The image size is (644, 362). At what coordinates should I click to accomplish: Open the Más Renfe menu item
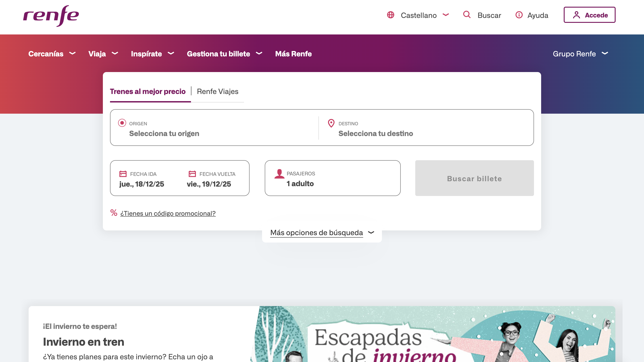(x=293, y=54)
